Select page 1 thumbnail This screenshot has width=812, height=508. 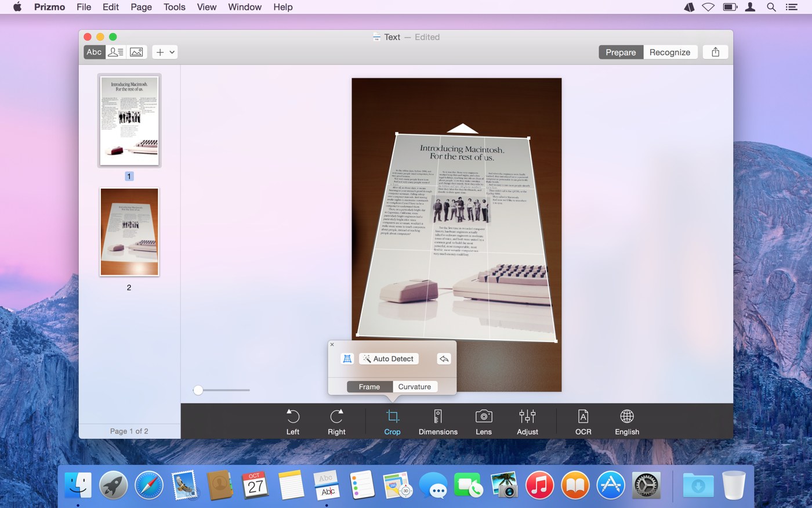129,121
